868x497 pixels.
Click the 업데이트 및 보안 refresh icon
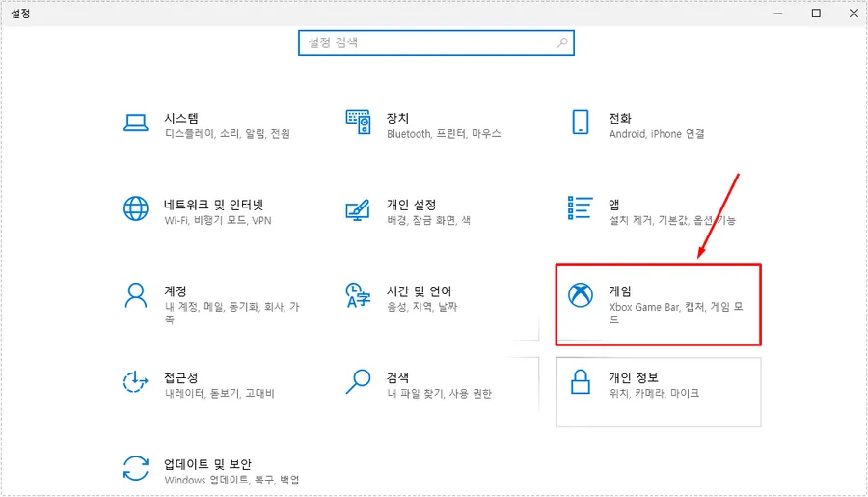(136, 468)
